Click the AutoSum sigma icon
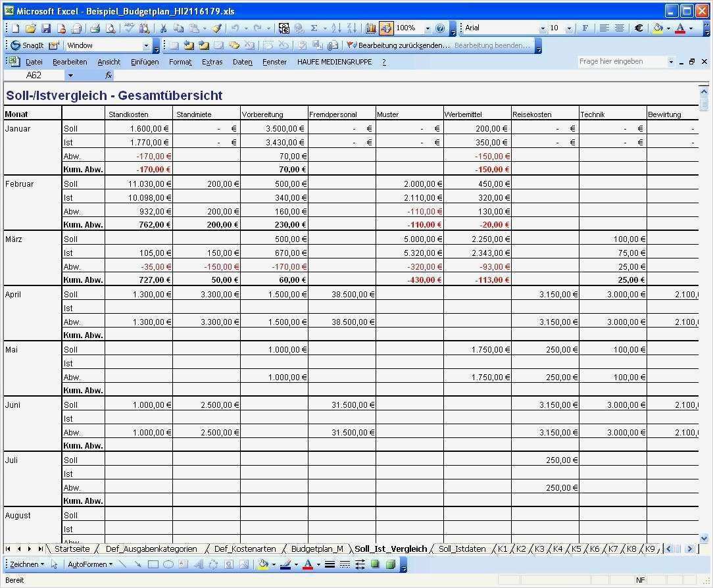 pyautogui.click(x=314, y=28)
